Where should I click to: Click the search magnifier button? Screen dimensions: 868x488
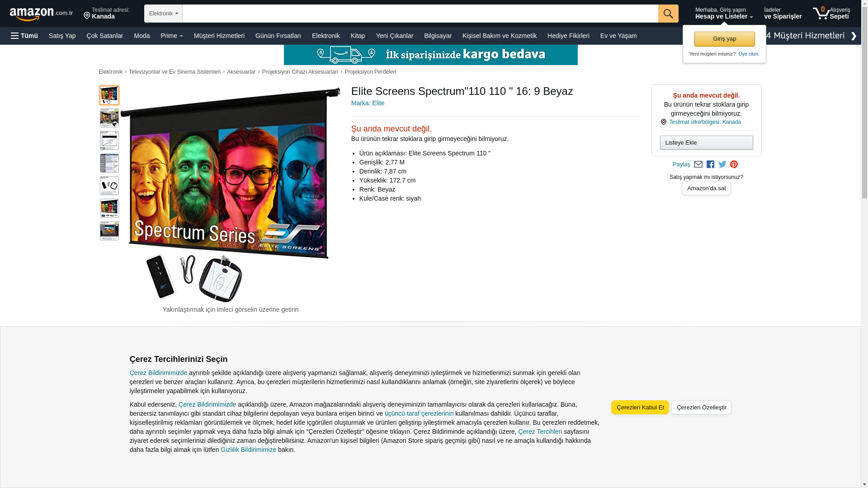[x=668, y=14]
